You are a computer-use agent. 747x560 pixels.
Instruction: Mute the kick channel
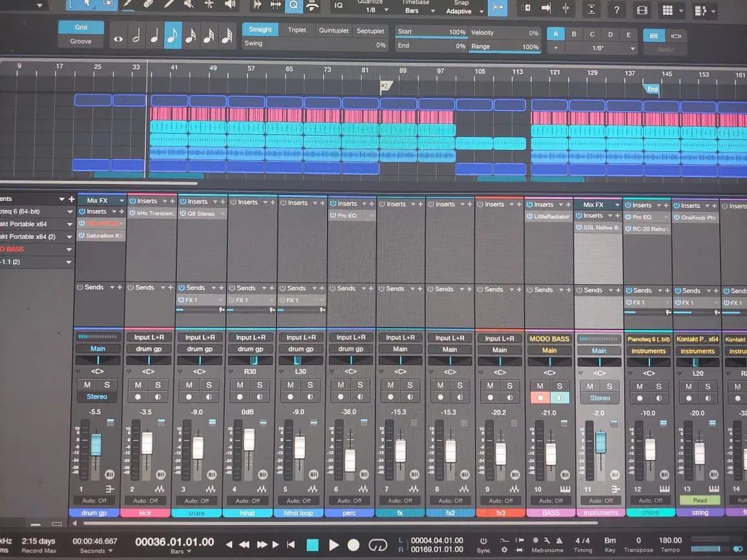(x=138, y=385)
